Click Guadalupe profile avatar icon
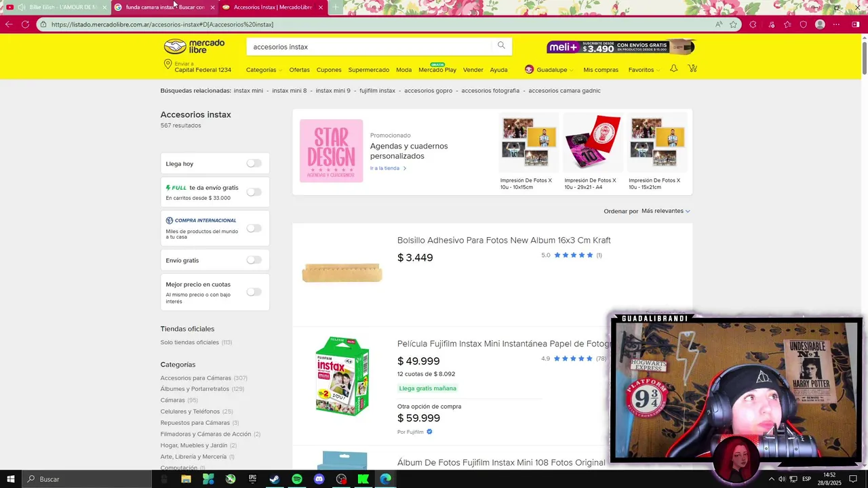The height and width of the screenshot is (488, 868). tap(530, 69)
